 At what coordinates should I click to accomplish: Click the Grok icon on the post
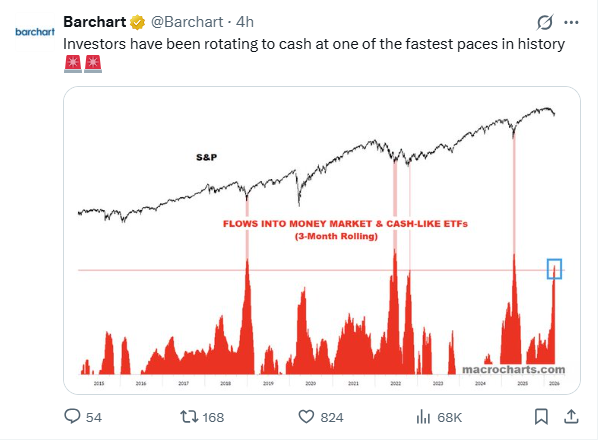click(545, 22)
